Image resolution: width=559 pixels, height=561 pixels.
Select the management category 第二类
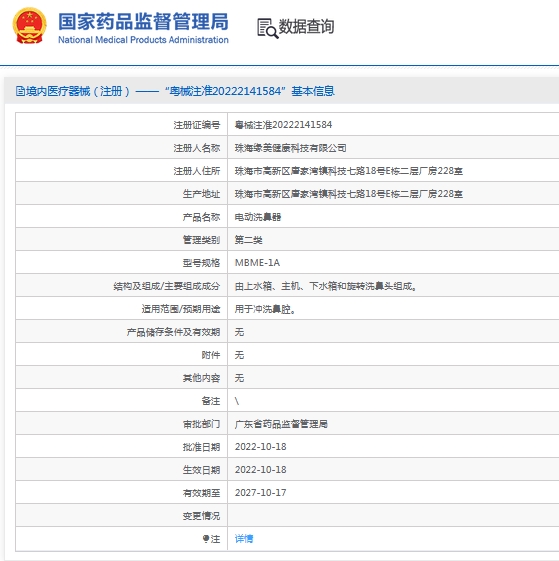point(248,240)
